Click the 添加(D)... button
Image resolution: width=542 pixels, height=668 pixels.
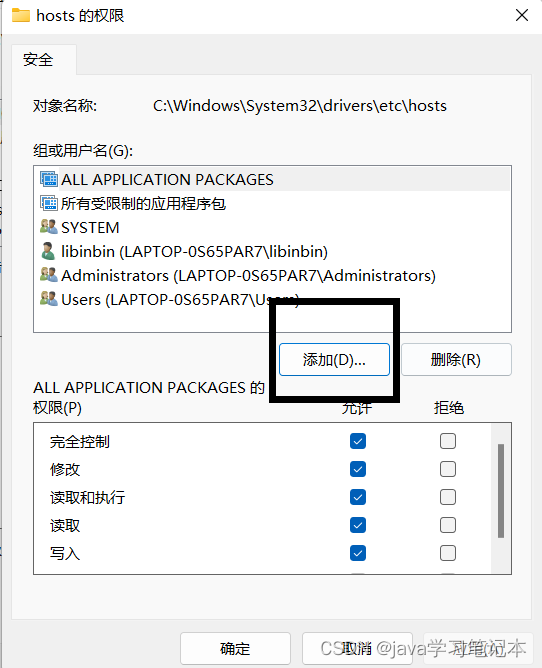pos(334,360)
